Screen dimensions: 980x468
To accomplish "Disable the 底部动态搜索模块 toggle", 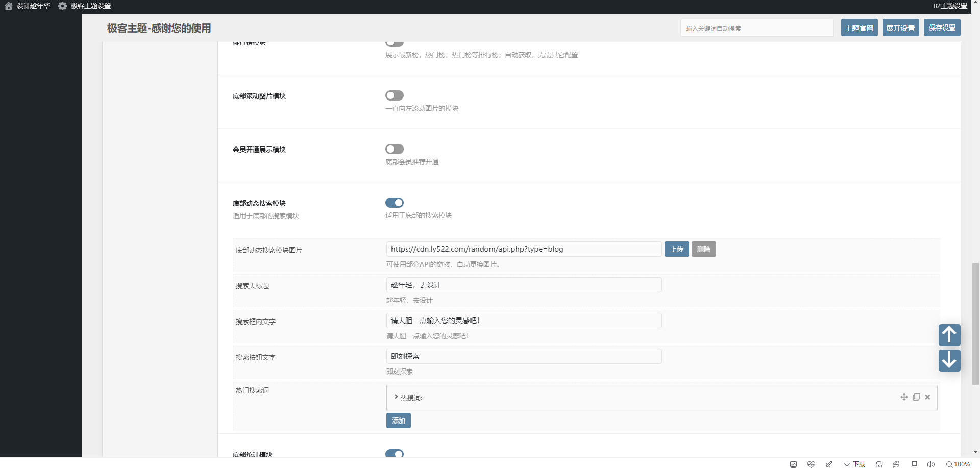I will [x=394, y=203].
